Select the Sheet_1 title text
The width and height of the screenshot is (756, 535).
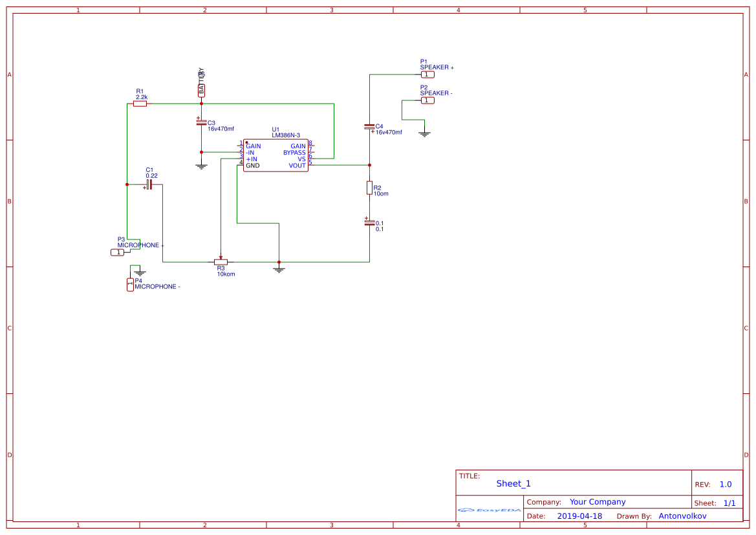pos(513,484)
